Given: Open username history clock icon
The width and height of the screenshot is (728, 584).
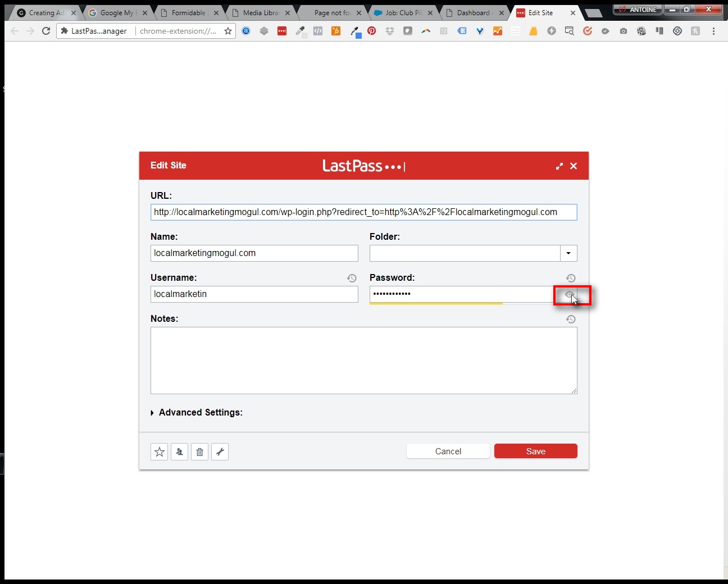Looking at the screenshot, I should pyautogui.click(x=352, y=278).
